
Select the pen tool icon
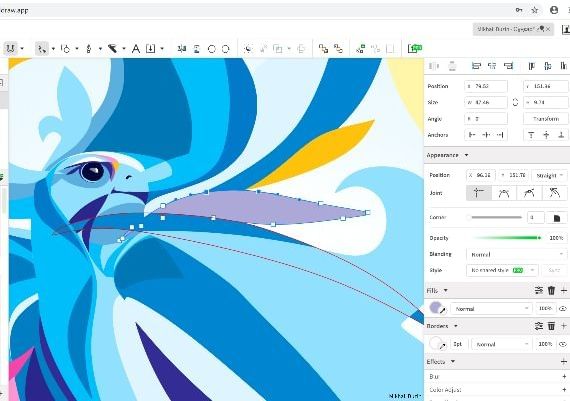(89, 48)
